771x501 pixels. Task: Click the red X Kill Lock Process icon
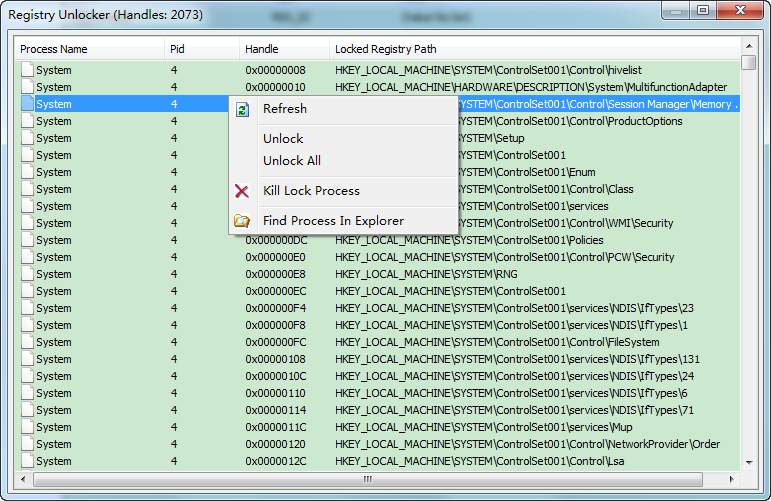coord(242,191)
